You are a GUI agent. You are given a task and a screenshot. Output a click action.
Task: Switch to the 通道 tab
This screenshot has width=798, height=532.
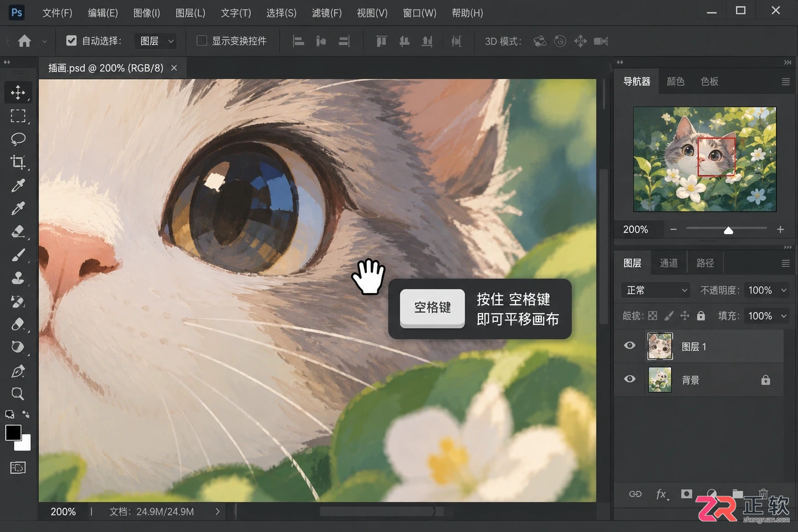[x=669, y=263]
